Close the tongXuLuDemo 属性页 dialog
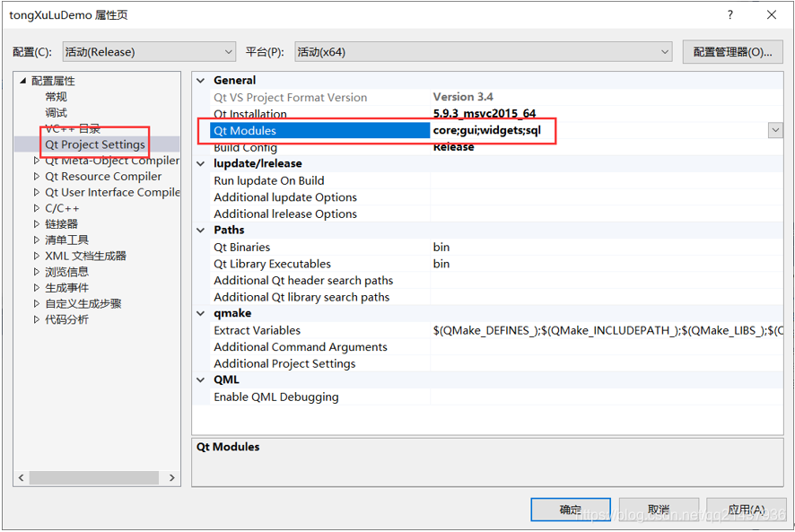Image resolution: width=795 pixels, height=532 pixels. (771, 14)
